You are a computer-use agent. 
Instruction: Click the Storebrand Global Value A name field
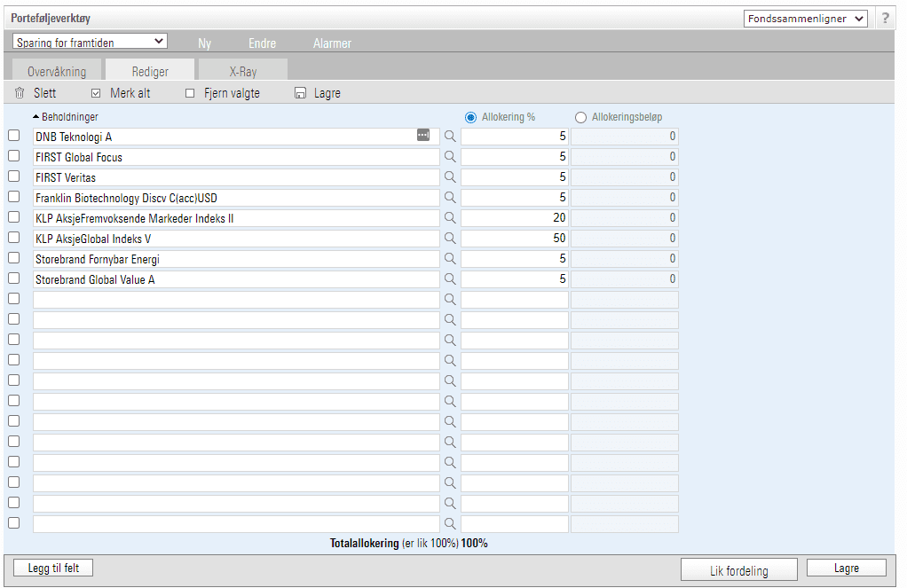tap(236, 279)
